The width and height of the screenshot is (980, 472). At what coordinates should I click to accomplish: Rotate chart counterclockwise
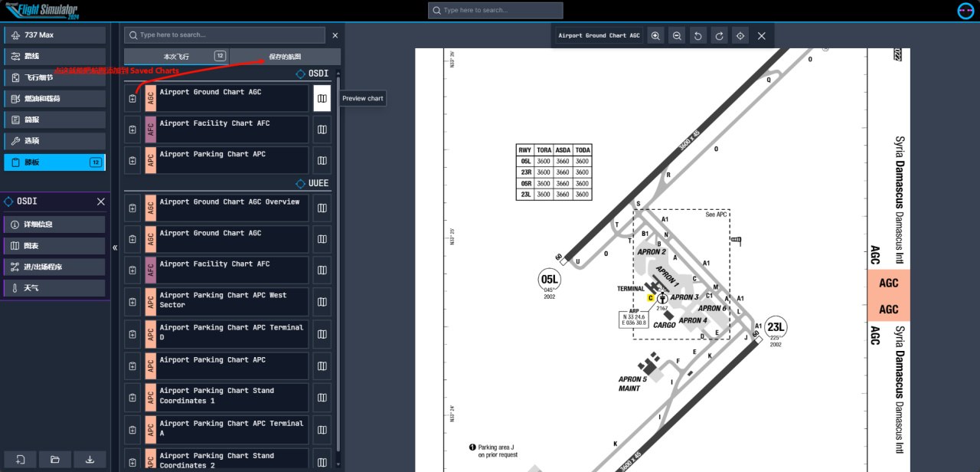point(698,35)
